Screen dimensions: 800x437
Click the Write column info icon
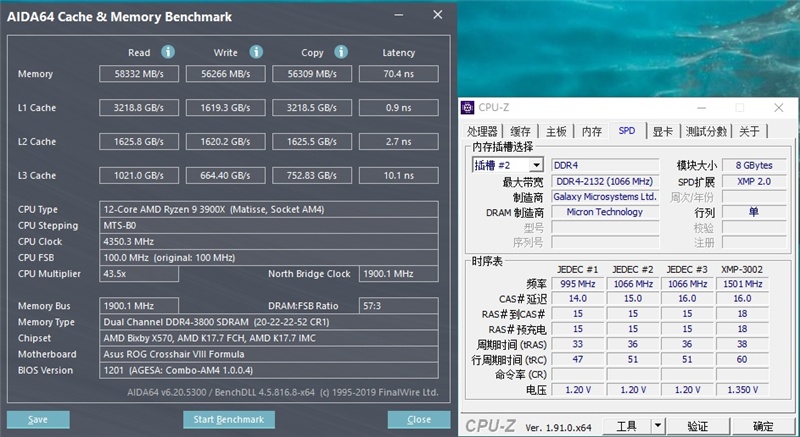click(256, 52)
